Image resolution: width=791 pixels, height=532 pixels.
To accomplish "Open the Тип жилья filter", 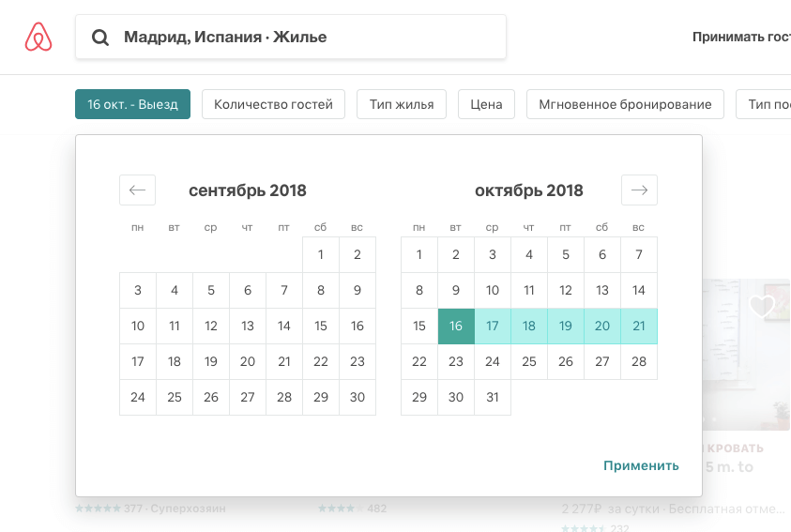I will (x=402, y=104).
